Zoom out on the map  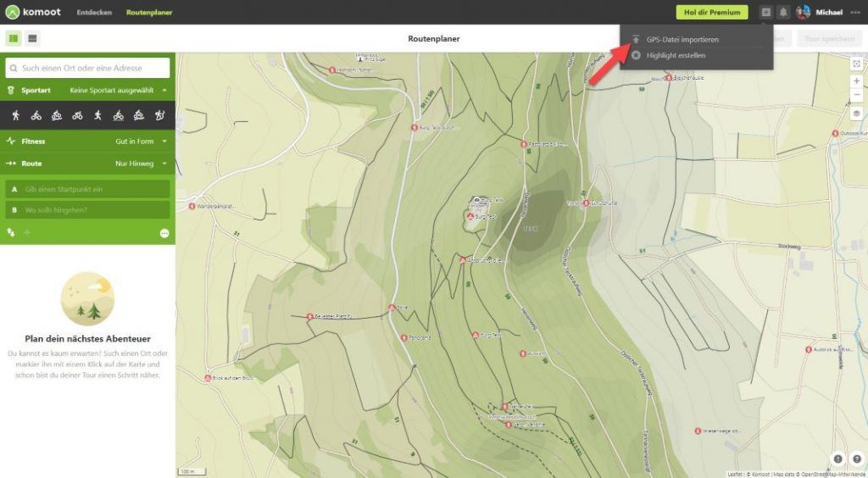click(x=856, y=95)
